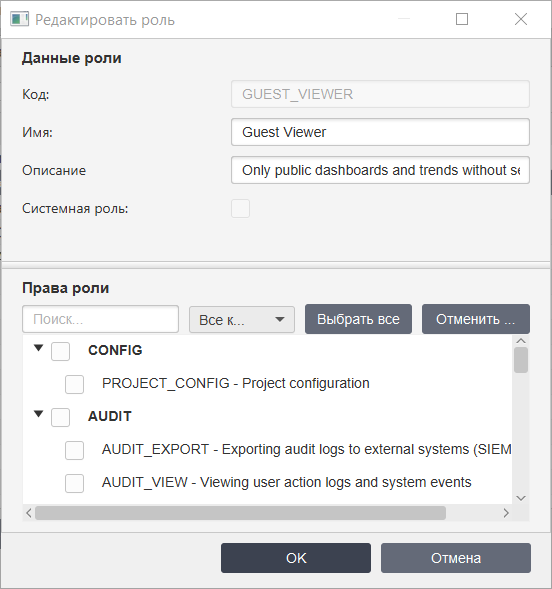Click the vertical scrollbar up arrow

521,341
